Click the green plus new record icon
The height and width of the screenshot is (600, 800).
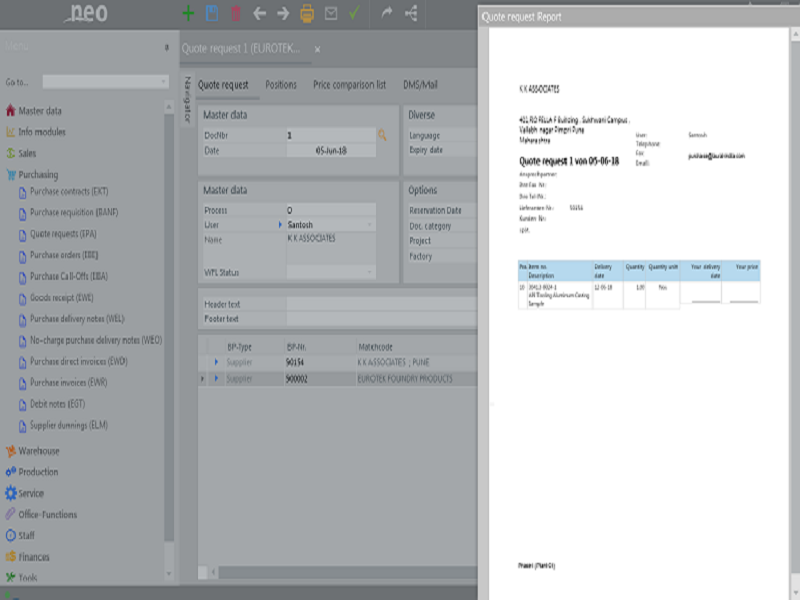click(x=188, y=13)
